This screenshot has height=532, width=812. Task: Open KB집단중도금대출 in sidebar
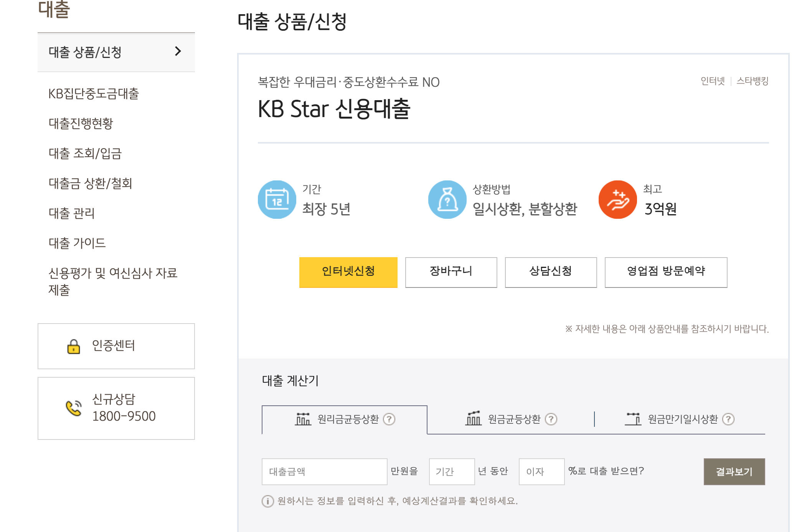(94, 94)
